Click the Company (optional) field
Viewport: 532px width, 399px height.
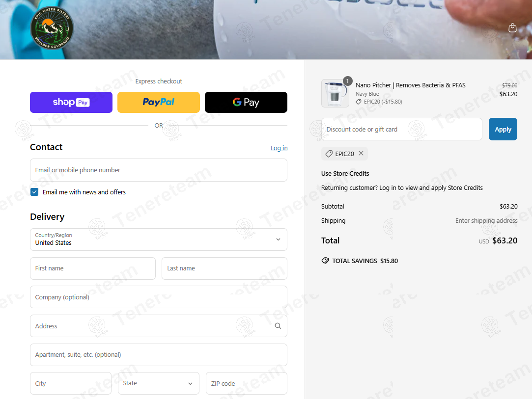pyautogui.click(x=159, y=297)
